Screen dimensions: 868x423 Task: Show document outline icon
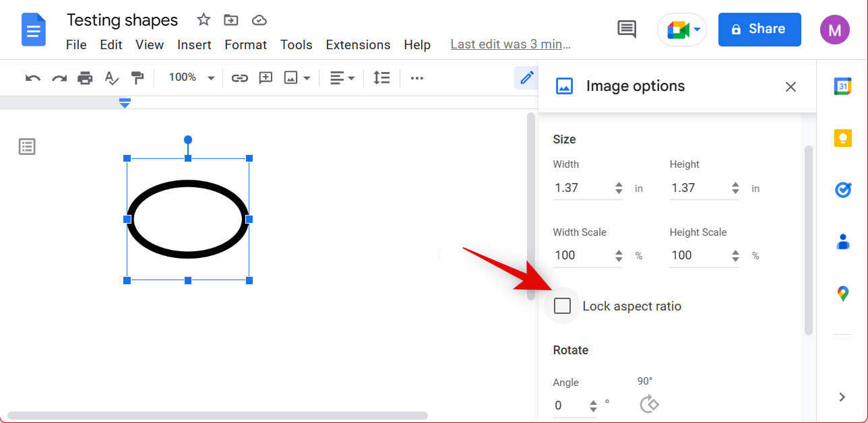pyautogui.click(x=27, y=146)
